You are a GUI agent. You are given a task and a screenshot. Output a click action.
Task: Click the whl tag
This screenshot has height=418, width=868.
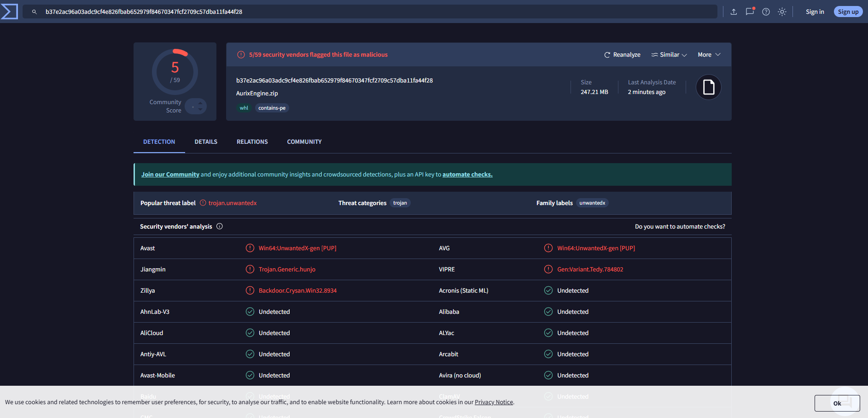coord(244,108)
